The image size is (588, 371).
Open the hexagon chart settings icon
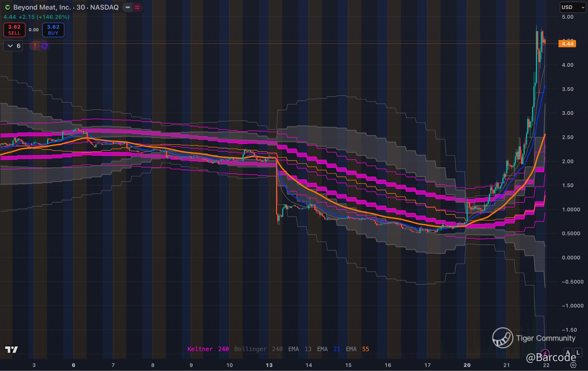click(573, 365)
